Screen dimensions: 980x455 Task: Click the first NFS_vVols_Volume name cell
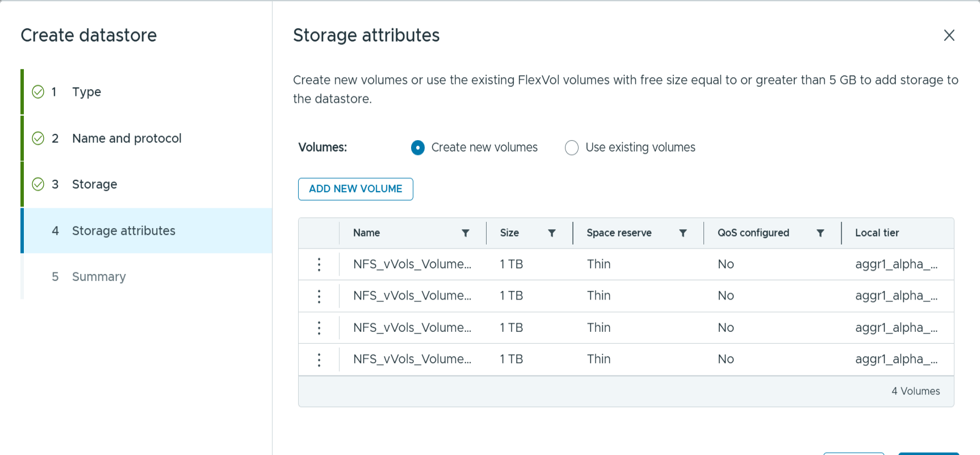tap(412, 264)
